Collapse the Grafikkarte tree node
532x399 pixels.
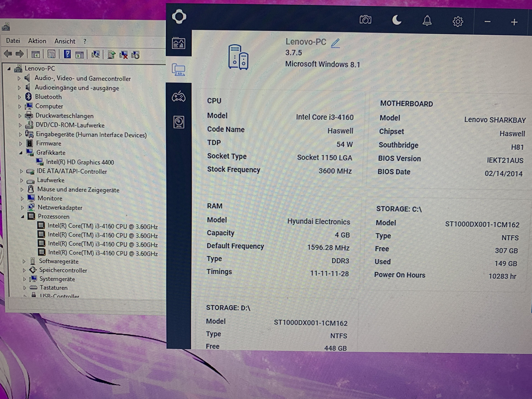21,153
